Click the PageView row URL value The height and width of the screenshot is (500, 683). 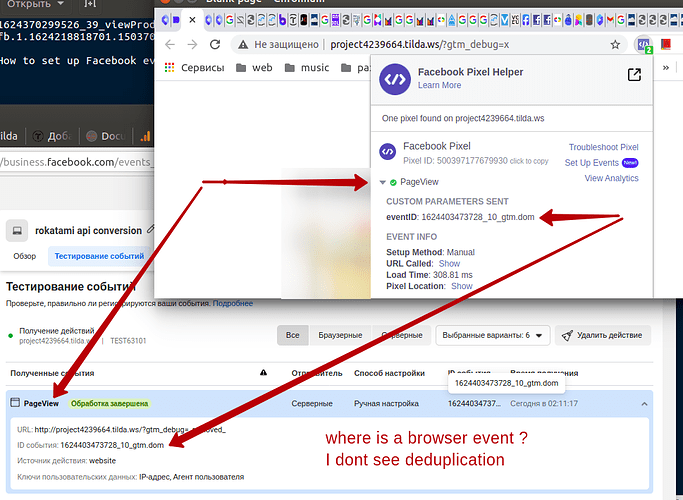click(130, 430)
